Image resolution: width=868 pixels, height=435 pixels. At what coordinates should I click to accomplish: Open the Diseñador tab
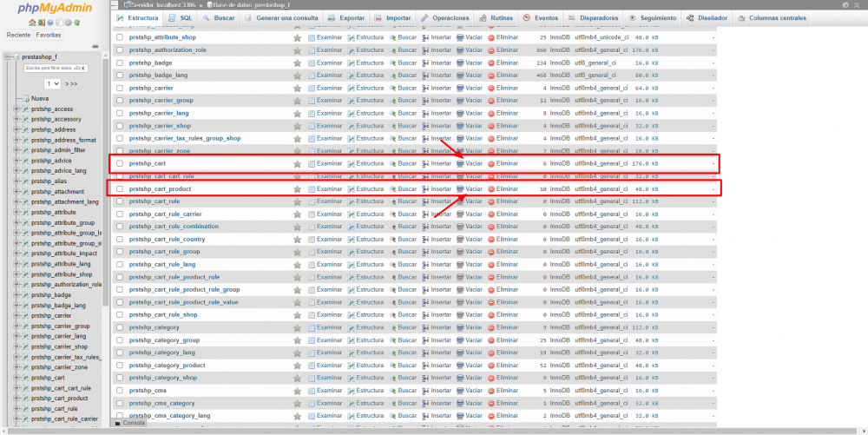point(707,18)
